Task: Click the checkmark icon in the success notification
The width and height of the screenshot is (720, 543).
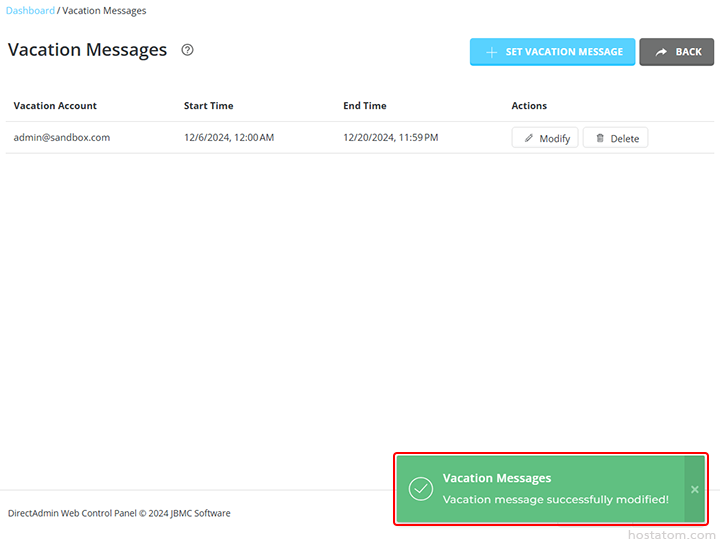Action: pos(421,489)
